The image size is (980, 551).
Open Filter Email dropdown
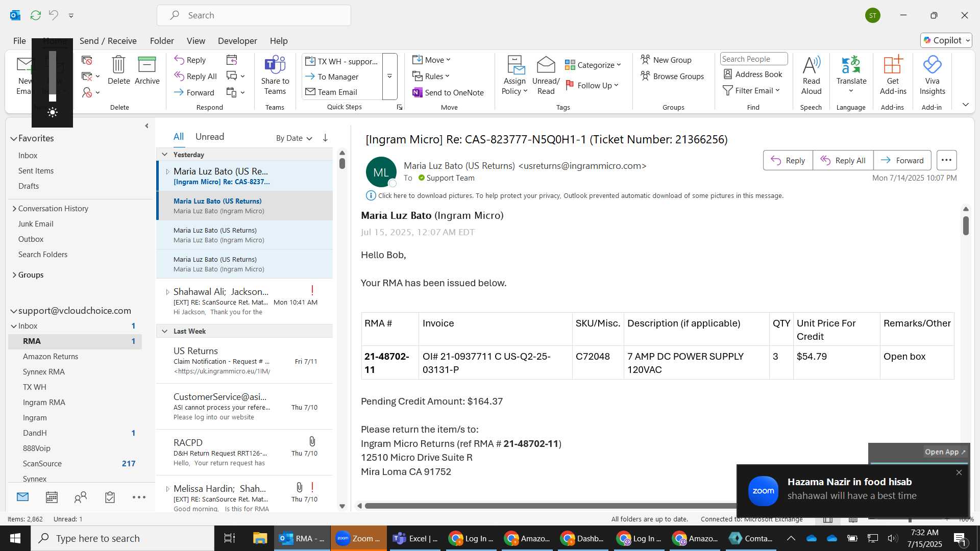tap(751, 90)
